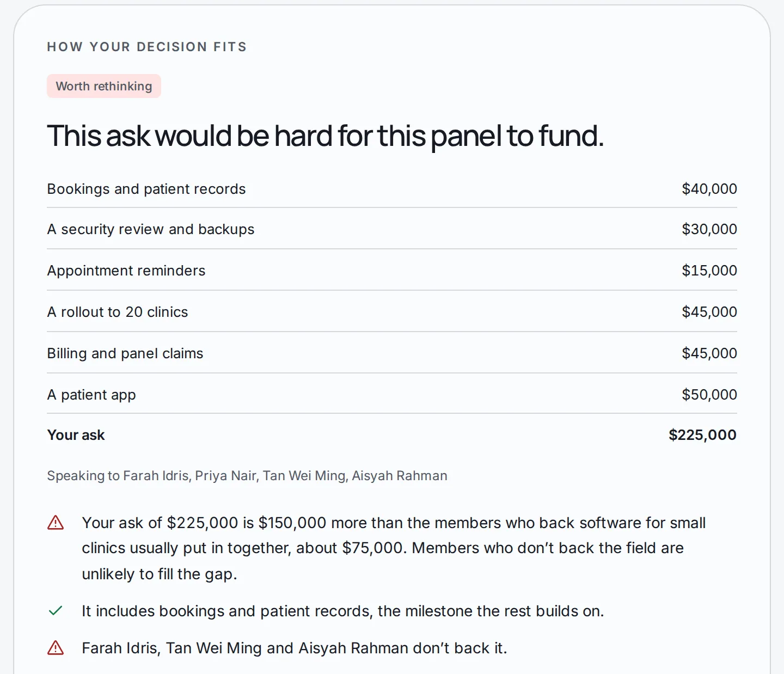Click the $40,000 amount for bookings

click(x=709, y=189)
